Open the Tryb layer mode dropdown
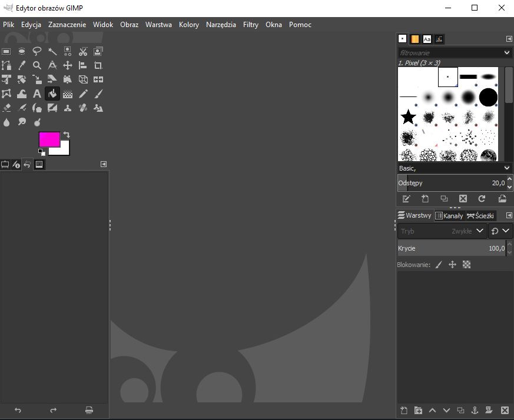Image resolution: width=514 pixels, height=420 pixels. point(442,231)
